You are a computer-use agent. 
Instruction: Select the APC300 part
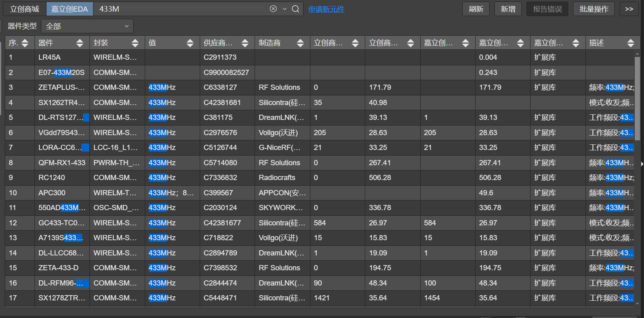pos(52,193)
